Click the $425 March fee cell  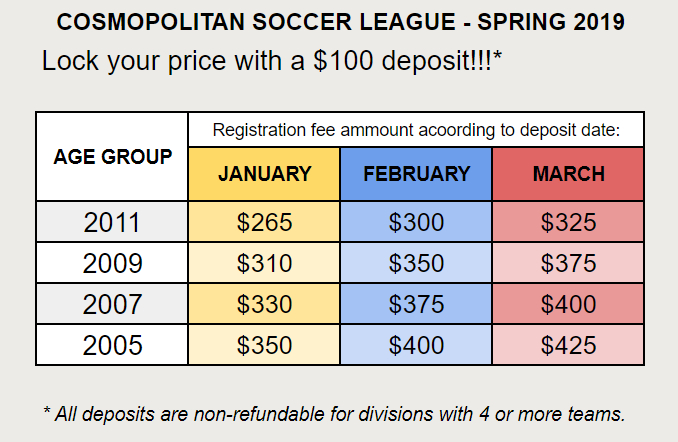[x=568, y=345]
